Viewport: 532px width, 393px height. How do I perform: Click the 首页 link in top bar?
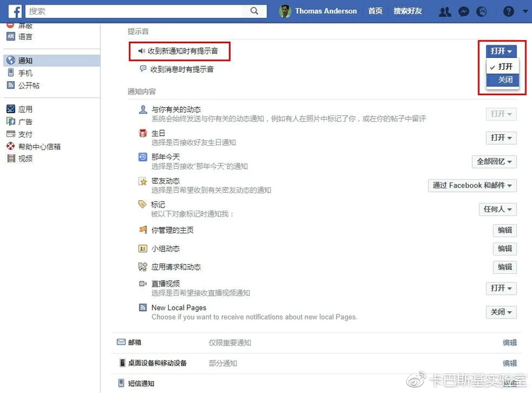click(375, 11)
